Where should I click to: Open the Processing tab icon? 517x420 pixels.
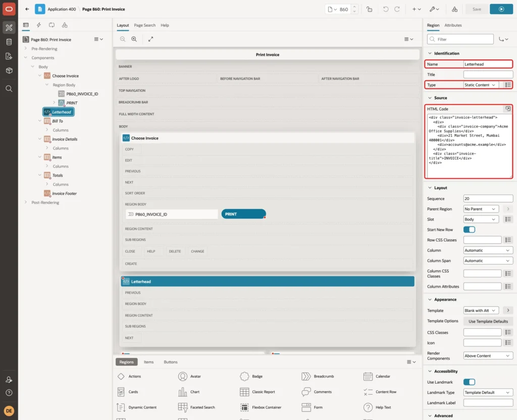(52, 25)
